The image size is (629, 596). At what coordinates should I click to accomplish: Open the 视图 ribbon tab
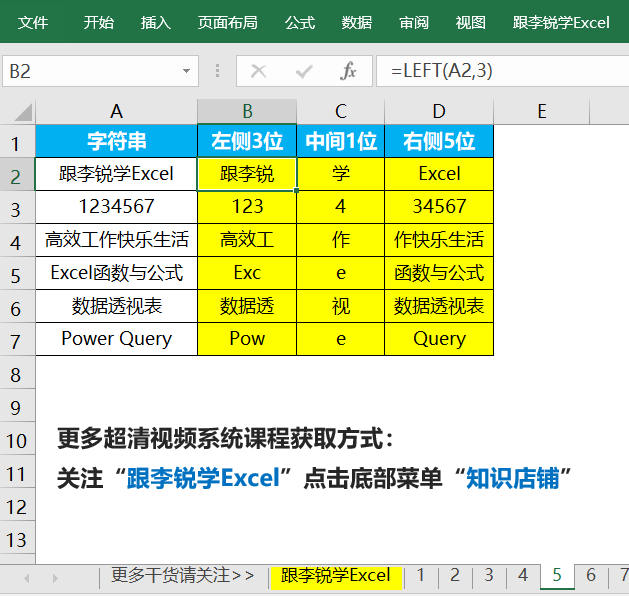(471, 22)
